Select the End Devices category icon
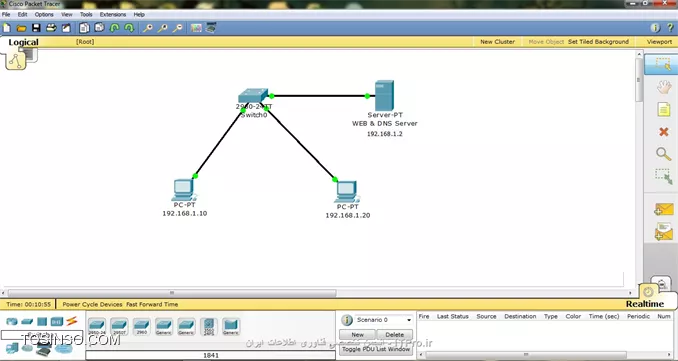The height and width of the screenshot is (361, 678). click(x=12, y=348)
